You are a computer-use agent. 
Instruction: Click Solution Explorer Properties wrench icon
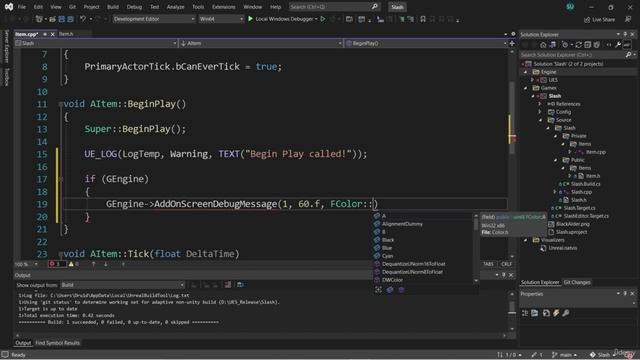[618, 45]
